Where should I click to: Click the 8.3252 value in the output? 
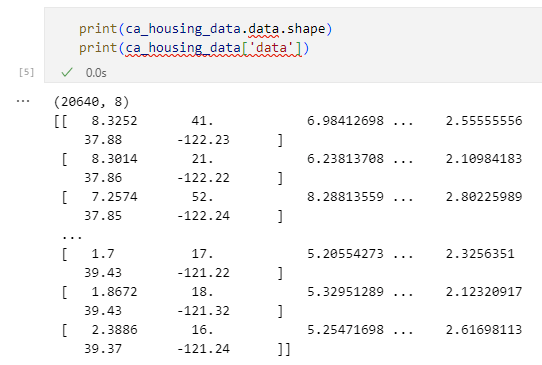114,121
